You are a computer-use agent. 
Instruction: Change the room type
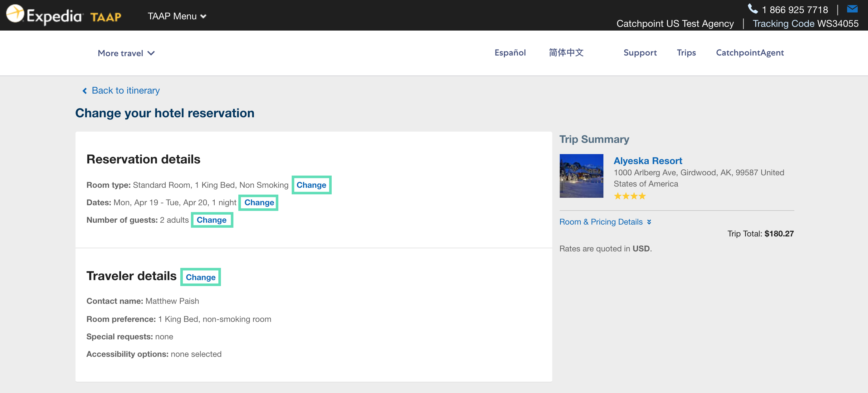311,185
